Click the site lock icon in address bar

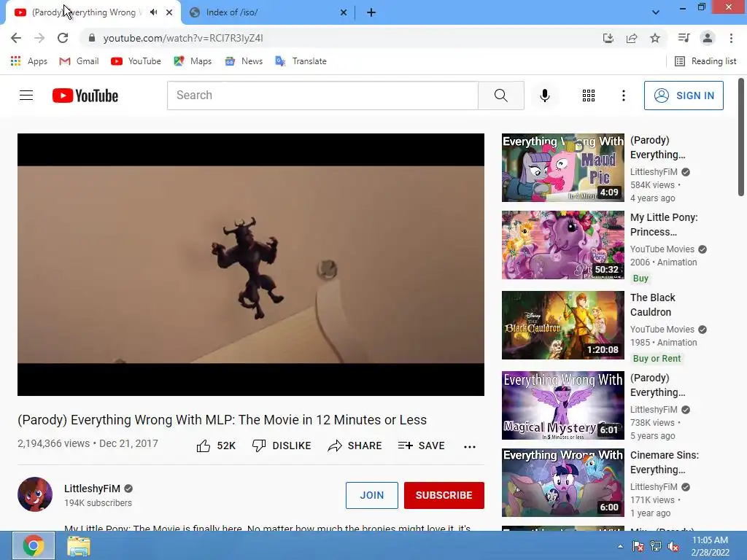click(x=92, y=38)
